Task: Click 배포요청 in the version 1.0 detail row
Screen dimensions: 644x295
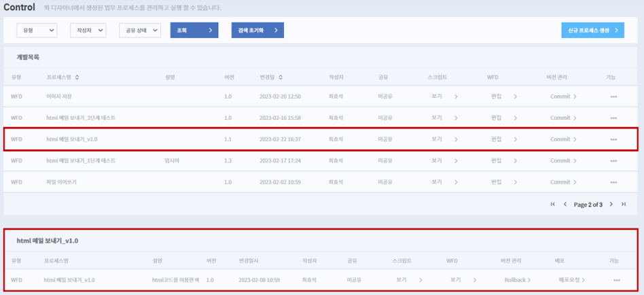Action: click(572, 280)
